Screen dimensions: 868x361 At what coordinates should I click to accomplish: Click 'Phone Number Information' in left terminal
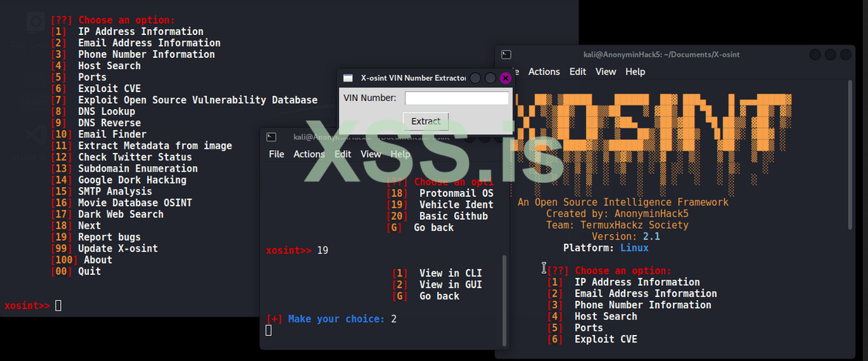click(x=146, y=54)
